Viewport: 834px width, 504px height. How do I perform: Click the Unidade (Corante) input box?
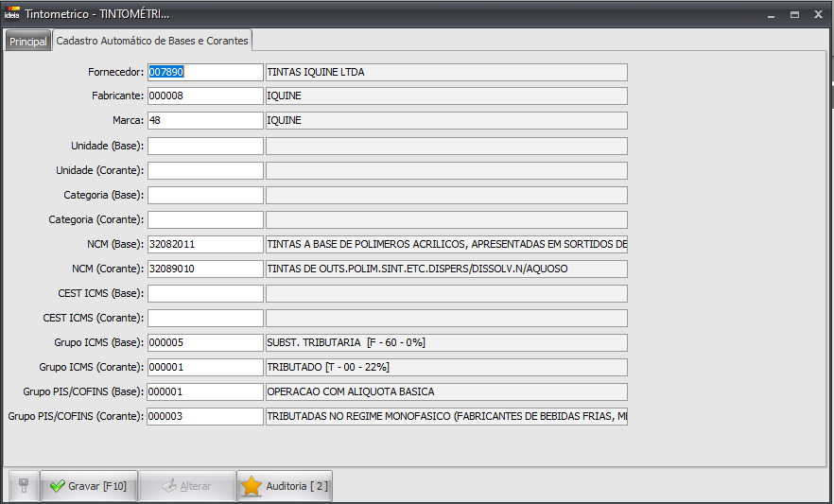pos(205,170)
